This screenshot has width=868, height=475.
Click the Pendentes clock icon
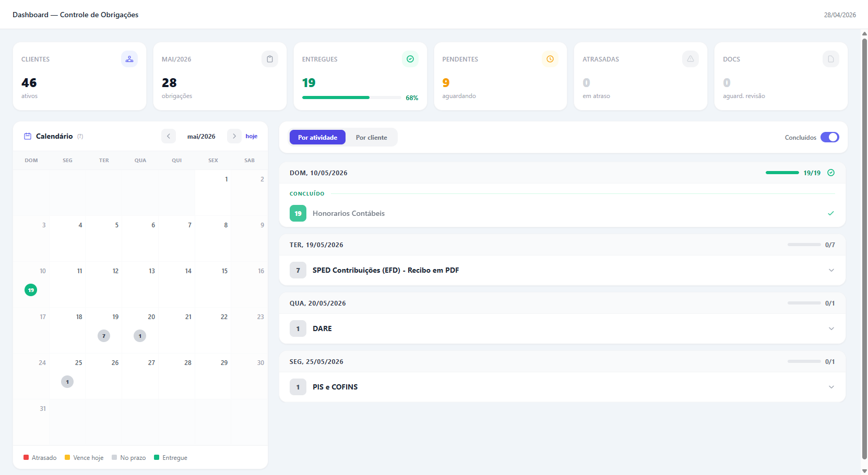point(550,59)
